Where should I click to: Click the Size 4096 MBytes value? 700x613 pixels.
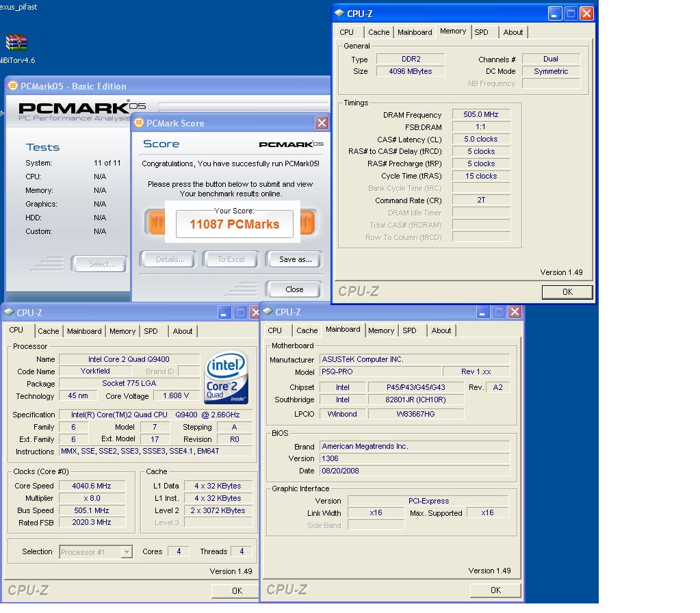411,71
